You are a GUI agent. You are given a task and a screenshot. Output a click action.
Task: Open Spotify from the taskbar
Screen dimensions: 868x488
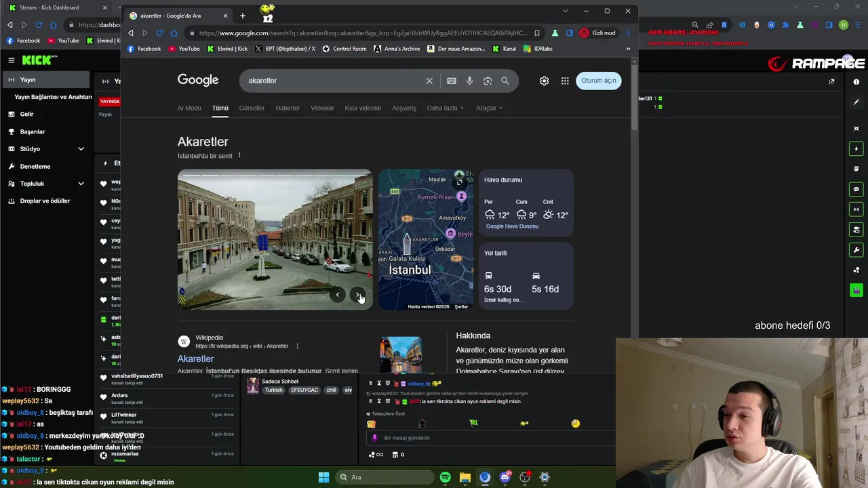[445, 477]
